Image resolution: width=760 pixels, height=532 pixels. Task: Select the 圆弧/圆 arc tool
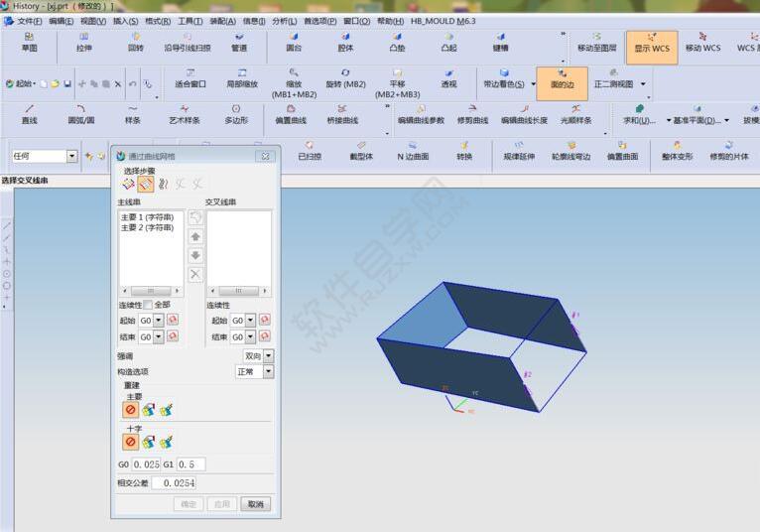[x=81, y=115]
